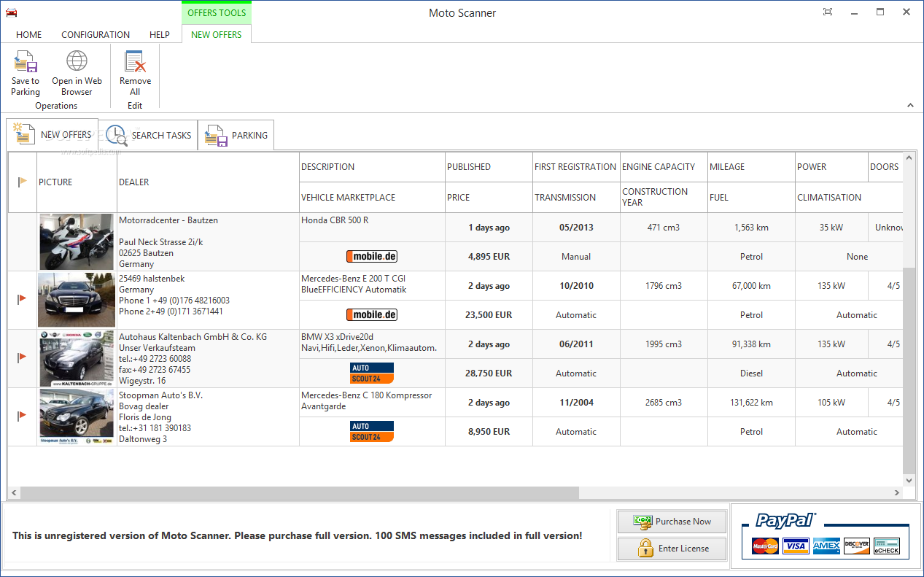The width and height of the screenshot is (924, 577).
Task: Select Autohaus Kaltenbach GmbH dealer cell
Action: point(208,359)
